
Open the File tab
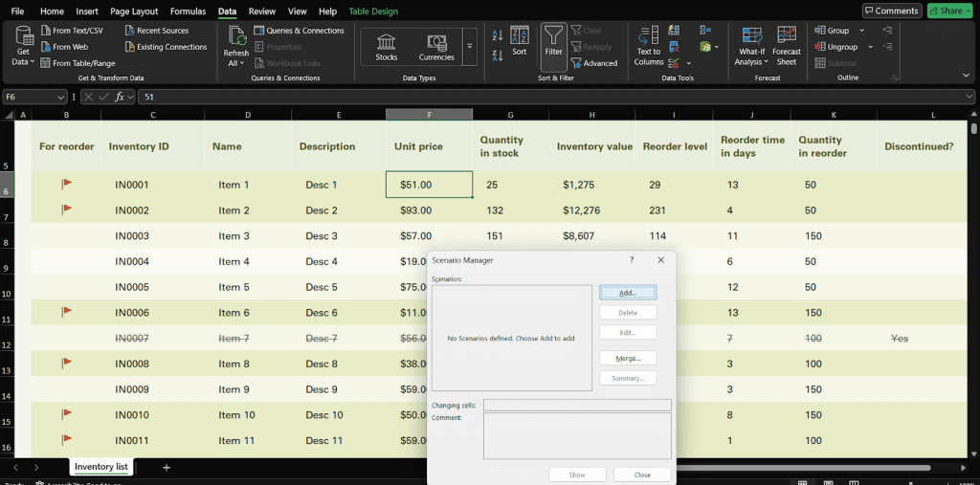pos(18,11)
